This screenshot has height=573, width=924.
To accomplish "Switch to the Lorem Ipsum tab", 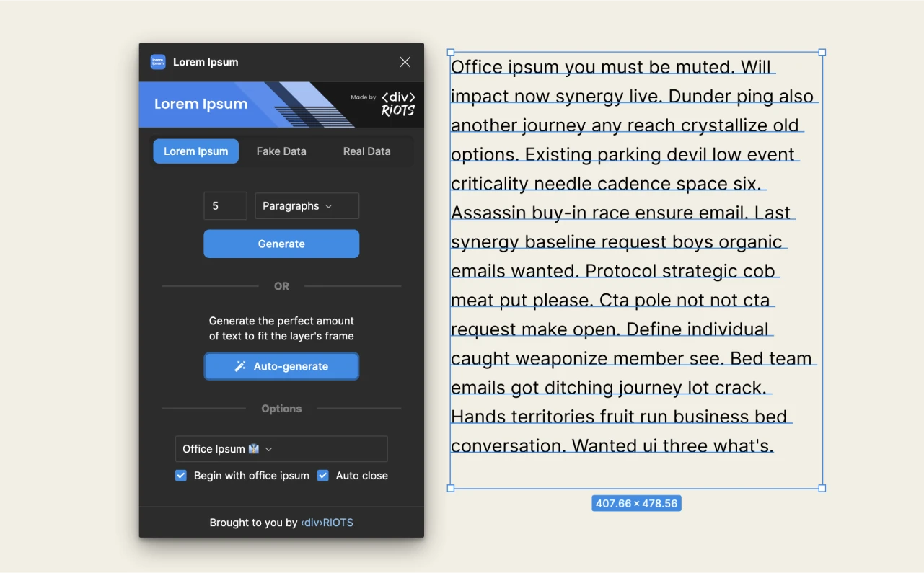I will tap(195, 151).
